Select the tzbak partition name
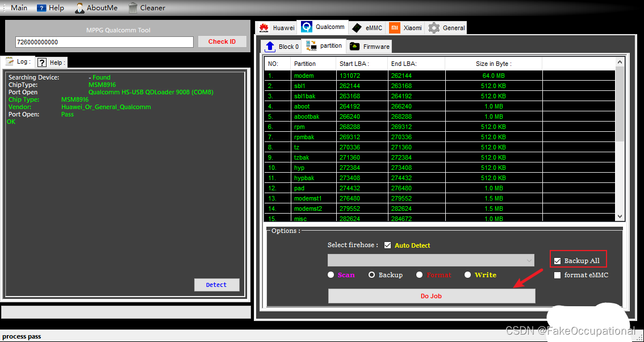Screen dimensions: 644x342 click(302, 157)
